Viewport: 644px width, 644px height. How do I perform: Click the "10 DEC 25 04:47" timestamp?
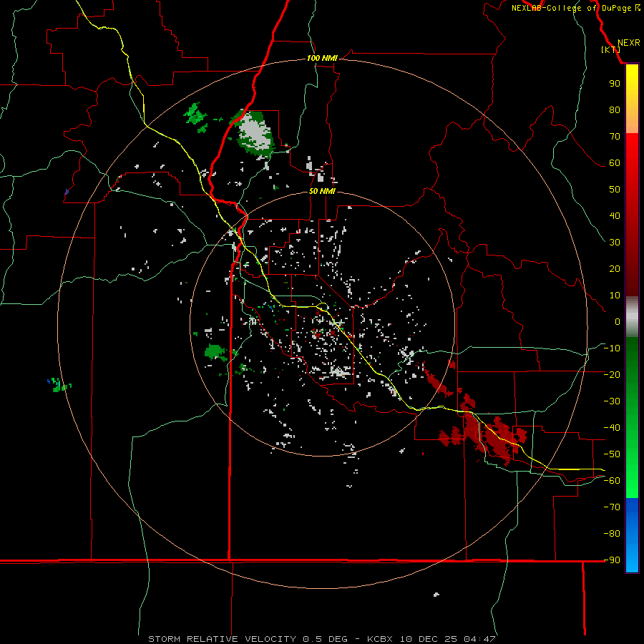click(x=448, y=639)
